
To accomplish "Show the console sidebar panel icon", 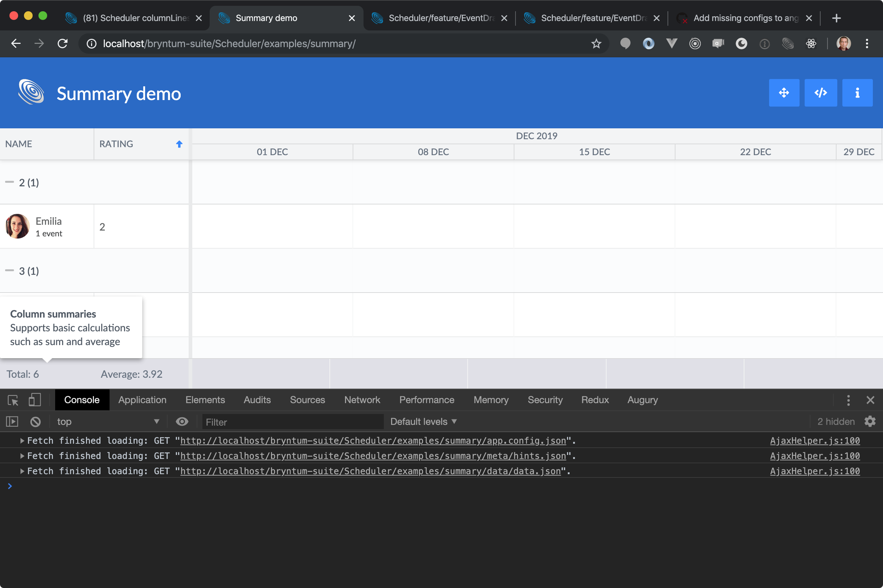I will pyautogui.click(x=12, y=422).
